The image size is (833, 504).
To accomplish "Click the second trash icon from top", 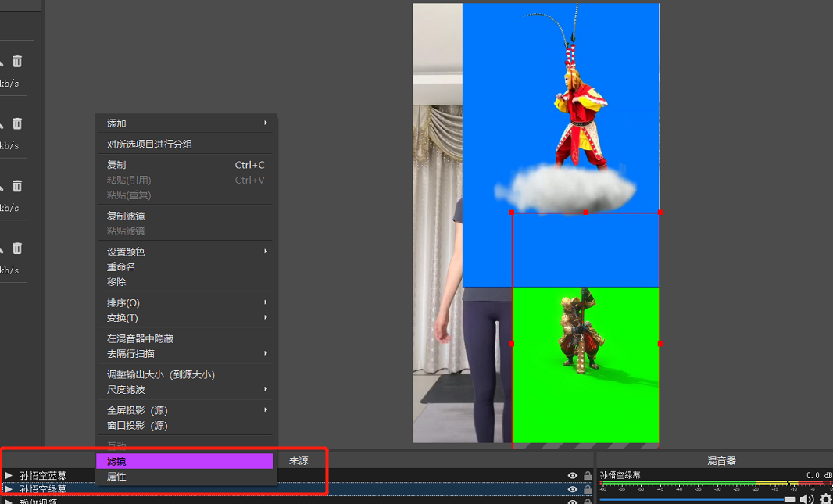I will [17, 123].
